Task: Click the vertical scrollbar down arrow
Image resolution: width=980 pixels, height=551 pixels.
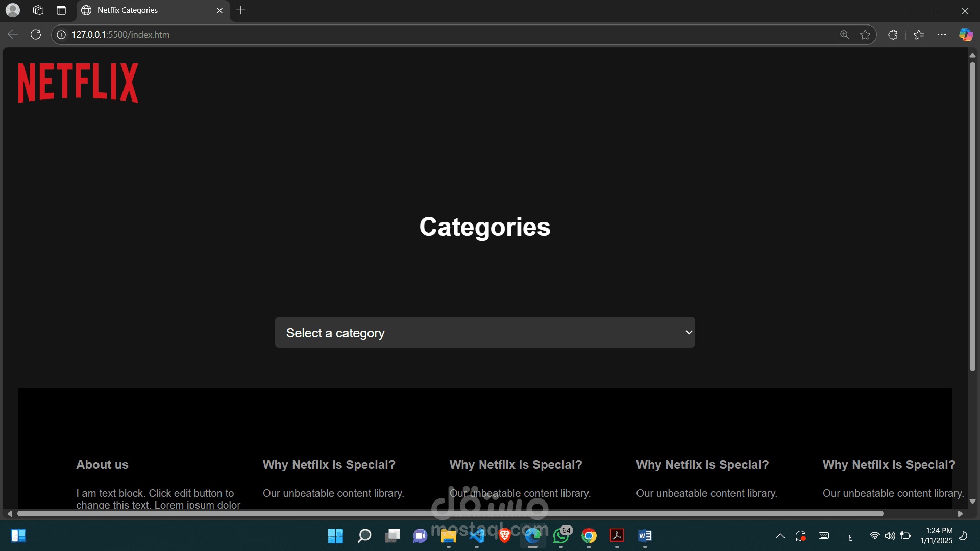Action: (972, 502)
